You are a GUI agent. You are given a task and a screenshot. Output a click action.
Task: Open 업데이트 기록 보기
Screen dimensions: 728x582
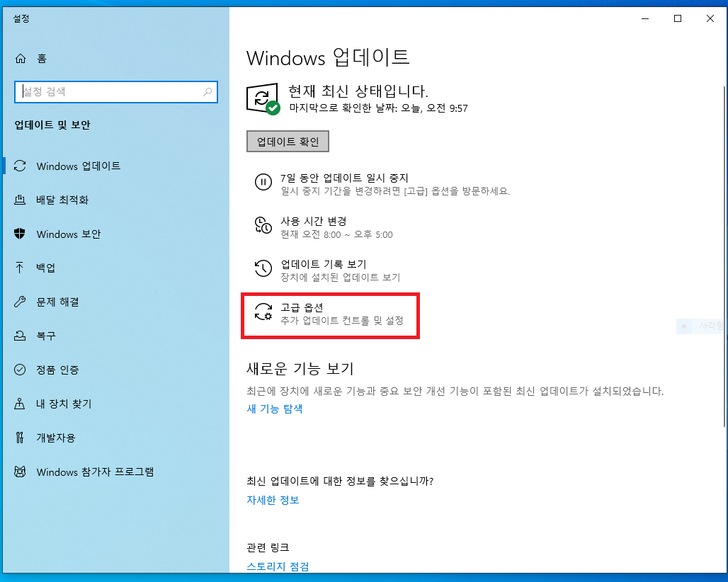tap(324, 265)
